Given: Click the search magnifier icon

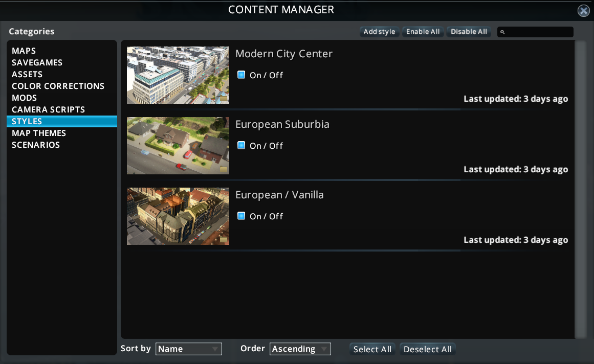Looking at the screenshot, I should [503, 32].
